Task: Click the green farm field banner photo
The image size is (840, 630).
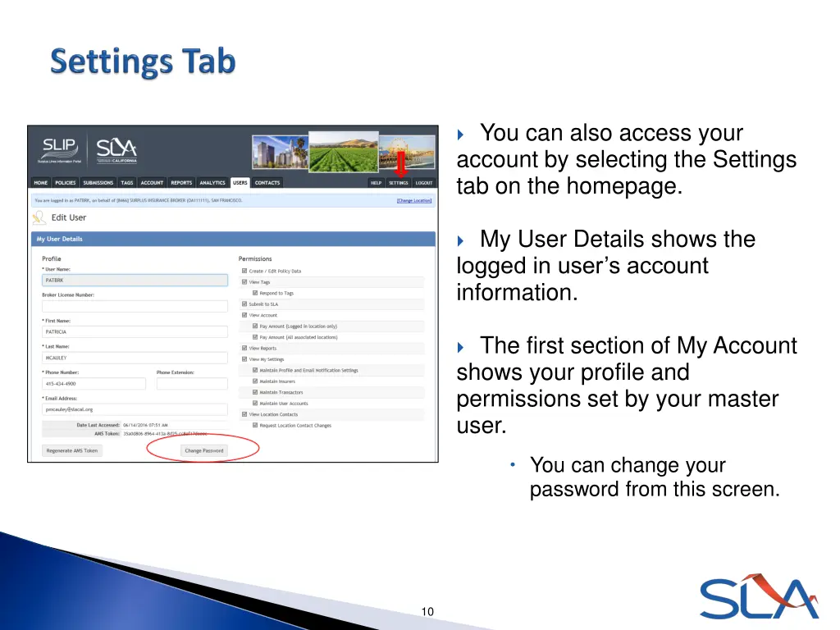Action: (344, 152)
